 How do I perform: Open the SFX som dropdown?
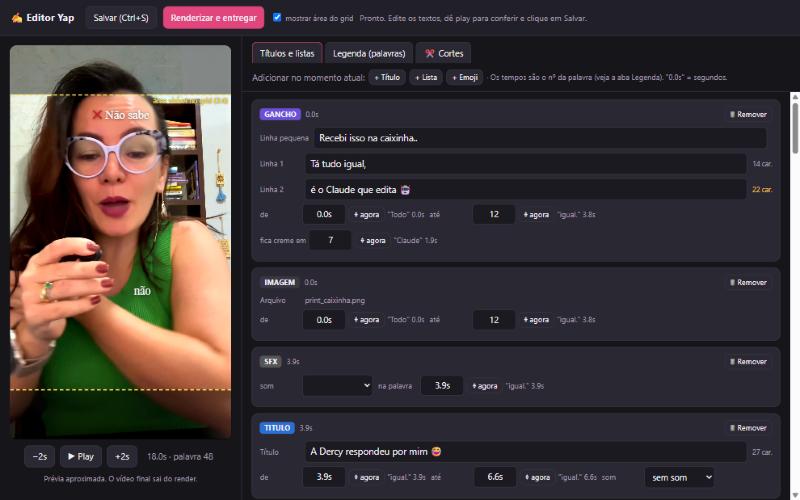337,386
